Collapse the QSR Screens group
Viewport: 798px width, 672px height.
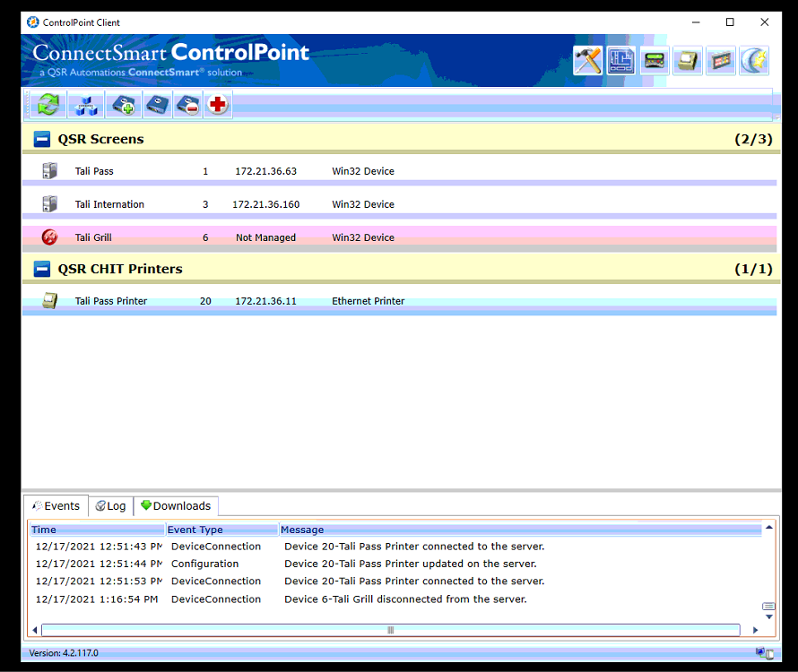coord(42,139)
